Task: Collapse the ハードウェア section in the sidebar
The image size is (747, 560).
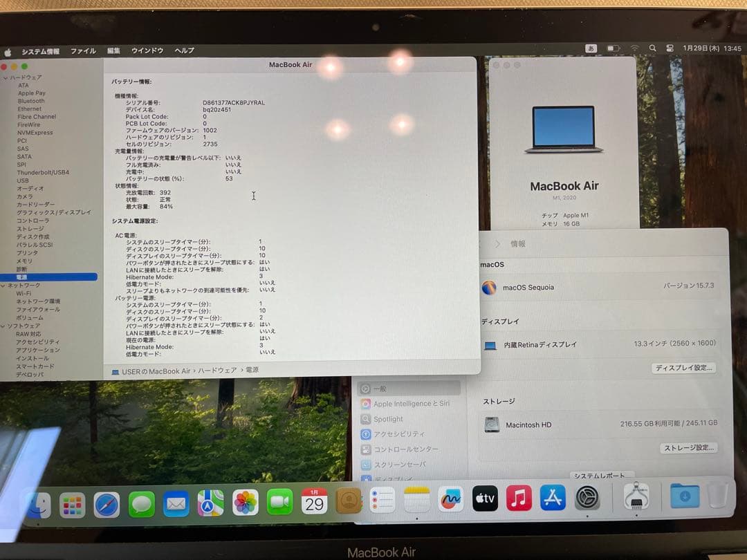Action: click(x=6, y=77)
